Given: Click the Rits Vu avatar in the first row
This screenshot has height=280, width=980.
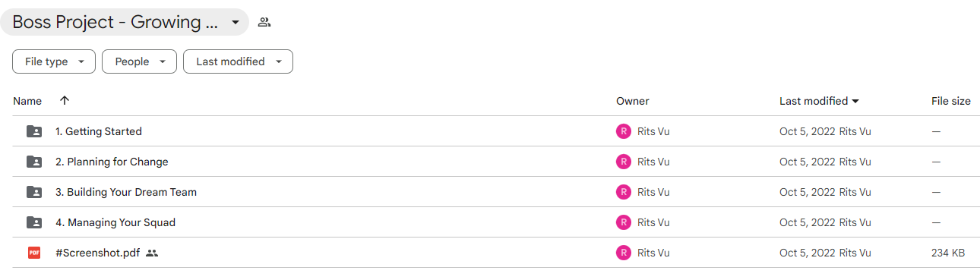Looking at the screenshot, I should (624, 131).
